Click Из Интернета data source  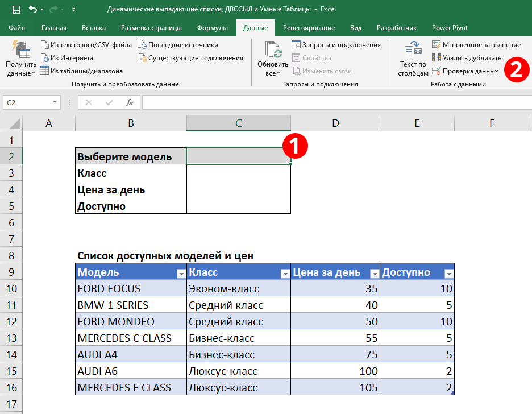click(67, 58)
